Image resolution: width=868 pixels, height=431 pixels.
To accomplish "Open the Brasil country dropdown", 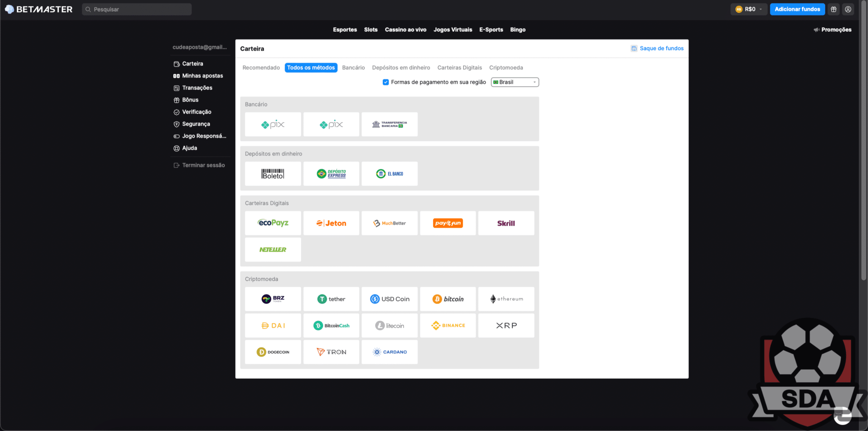I will (515, 82).
